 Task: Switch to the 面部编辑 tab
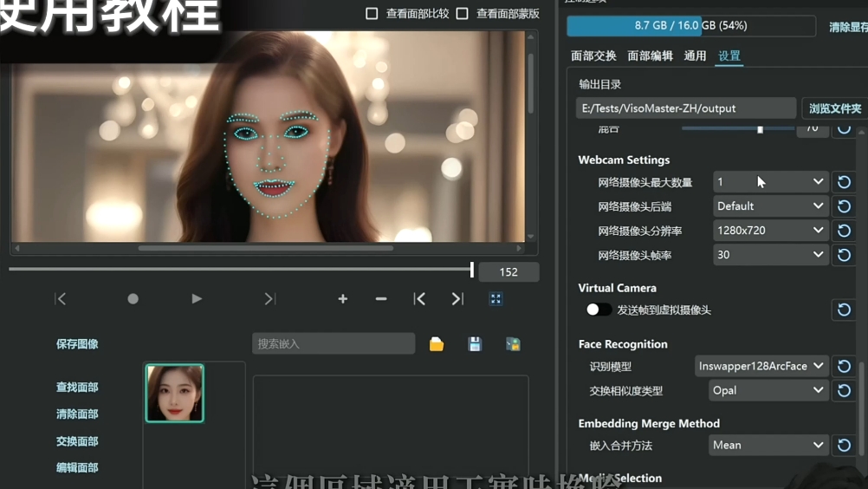[x=650, y=55]
